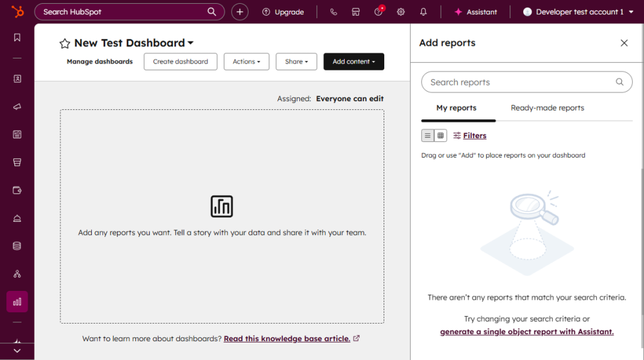Screen dimensions: 644x360
Task: Open the Bookmarks sidebar icon
Action: coord(17,38)
